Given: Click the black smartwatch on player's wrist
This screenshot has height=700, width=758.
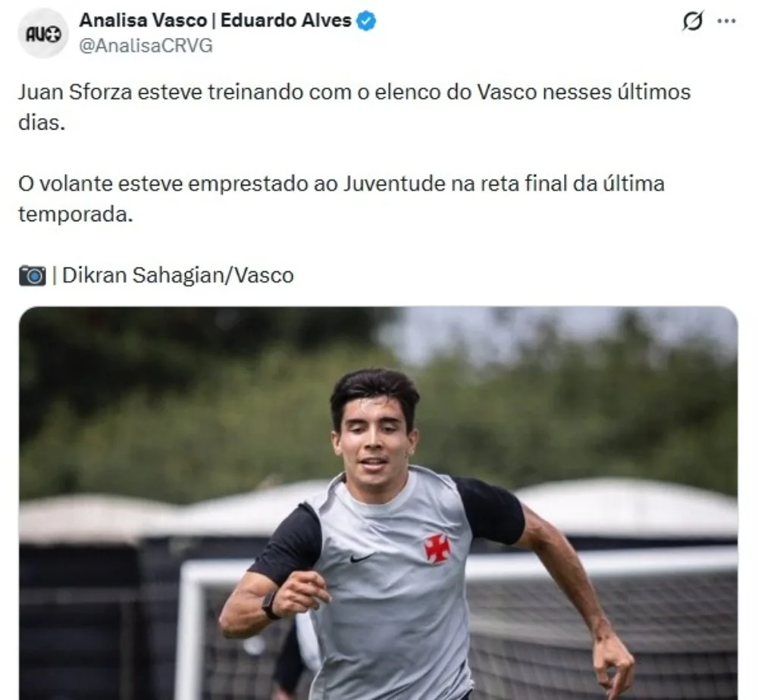Looking at the screenshot, I should pos(271,605).
